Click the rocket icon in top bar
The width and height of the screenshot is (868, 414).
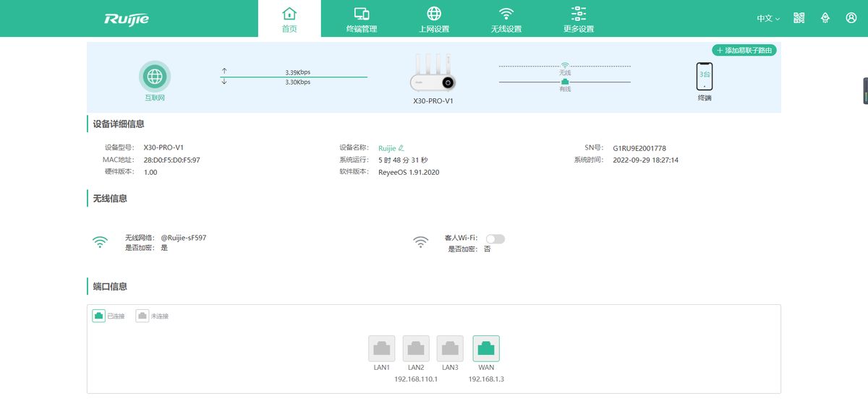tap(825, 18)
